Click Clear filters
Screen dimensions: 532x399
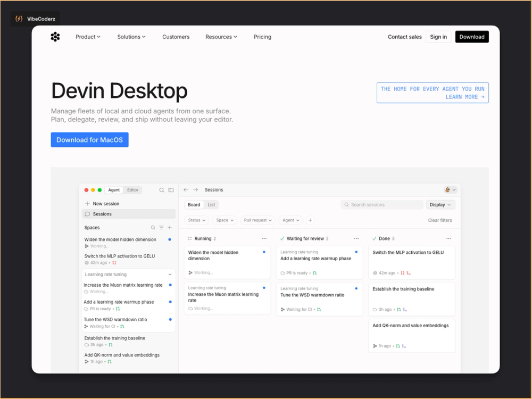[x=440, y=220]
